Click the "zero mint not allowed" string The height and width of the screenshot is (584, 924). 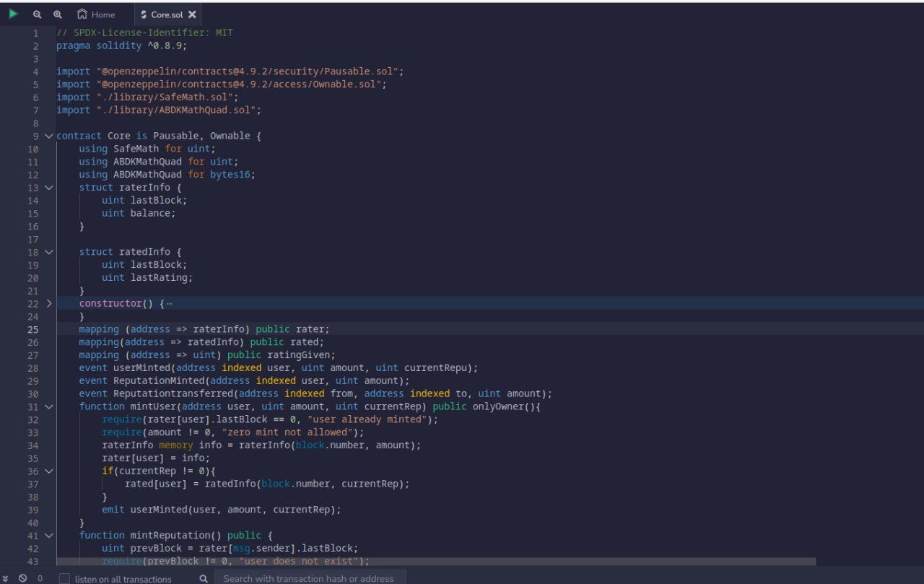pyautogui.click(x=292, y=432)
